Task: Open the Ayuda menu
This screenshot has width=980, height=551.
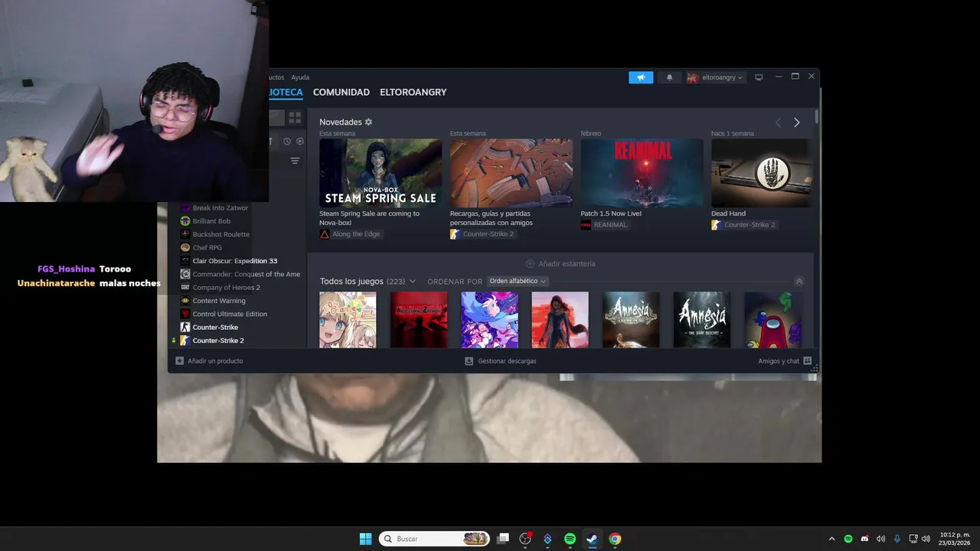Action: [300, 77]
